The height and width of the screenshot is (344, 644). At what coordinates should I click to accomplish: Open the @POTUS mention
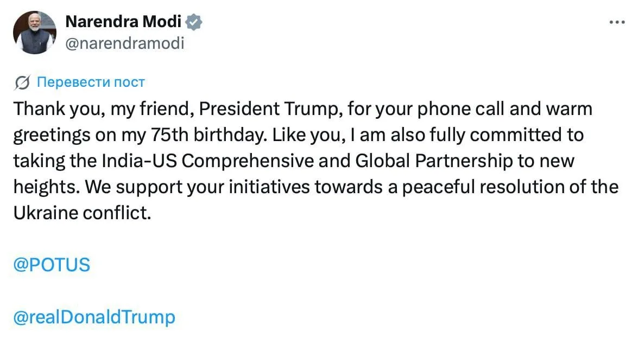tap(51, 265)
